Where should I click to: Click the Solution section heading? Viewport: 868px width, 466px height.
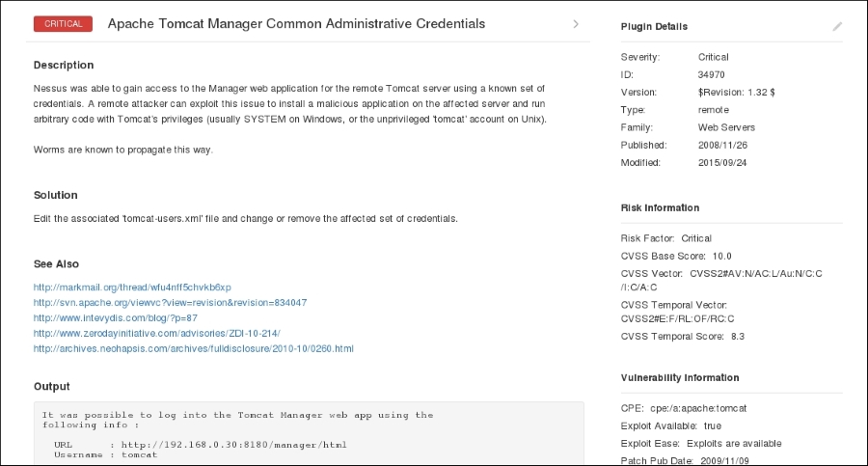point(56,195)
